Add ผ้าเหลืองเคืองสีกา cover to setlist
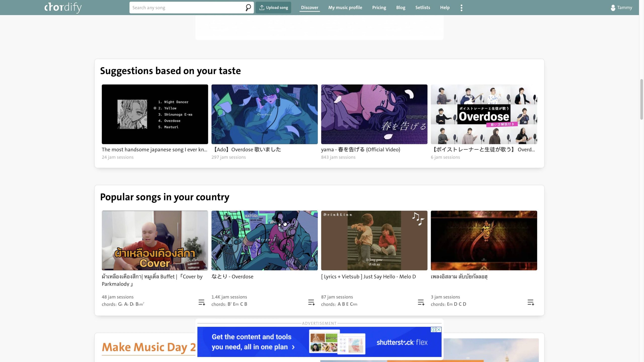The width and height of the screenshot is (644, 362). (x=202, y=302)
